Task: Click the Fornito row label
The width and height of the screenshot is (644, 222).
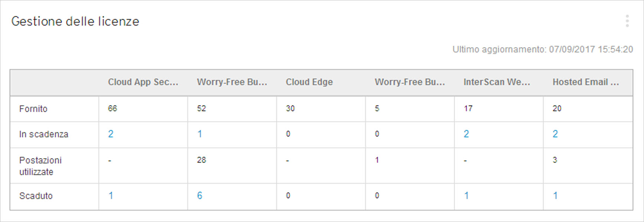Action: tap(33, 109)
